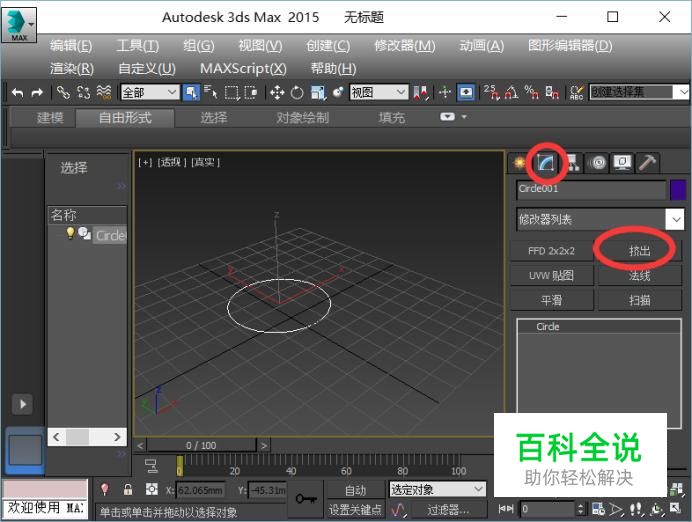
Task: Apply the 平滑 modifier button
Action: 552,300
